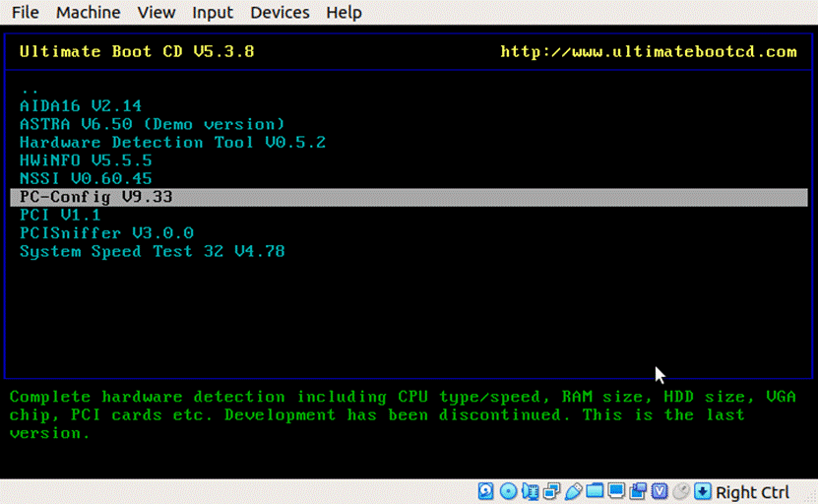Select PCISniffer V3.0.0 entry
Viewport: 818px width, 504px height.
pyautogui.click(x=107, y=233)
